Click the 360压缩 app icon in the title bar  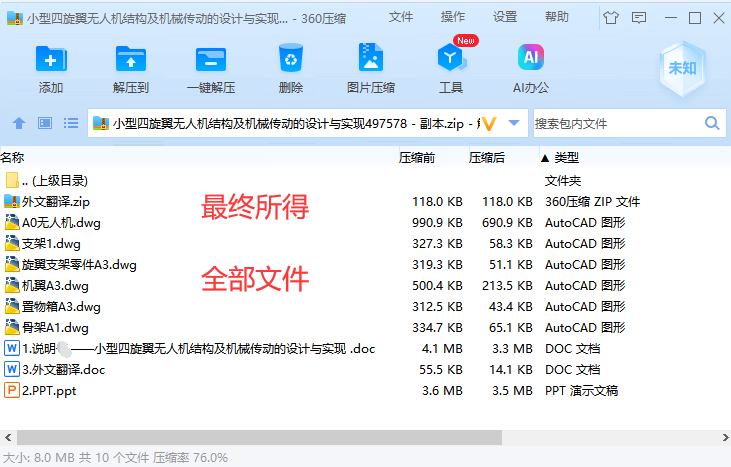tap(15, 18)
